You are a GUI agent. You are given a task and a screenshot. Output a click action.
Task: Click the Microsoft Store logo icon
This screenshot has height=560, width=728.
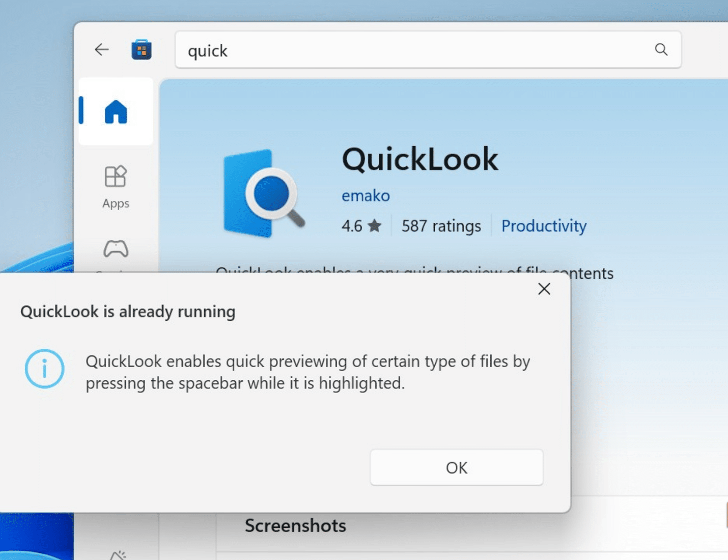tap(142, 50)
